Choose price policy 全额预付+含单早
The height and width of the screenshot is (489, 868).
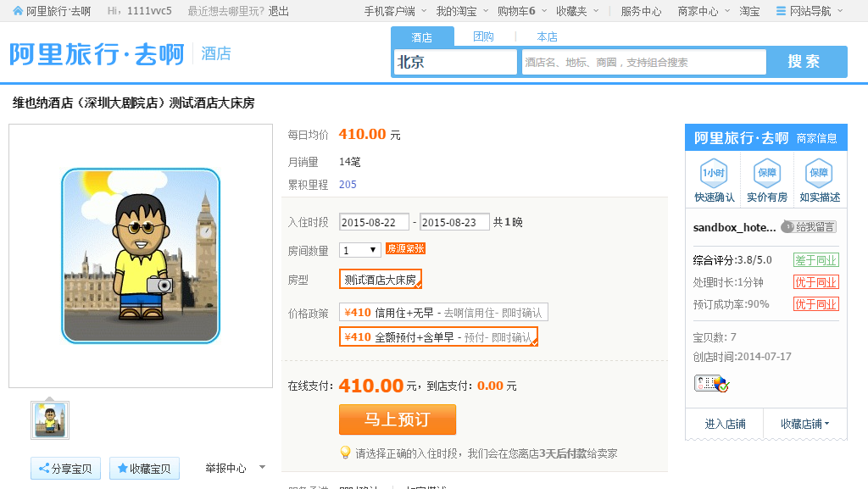pyautogui.click(x=438, y=337)
